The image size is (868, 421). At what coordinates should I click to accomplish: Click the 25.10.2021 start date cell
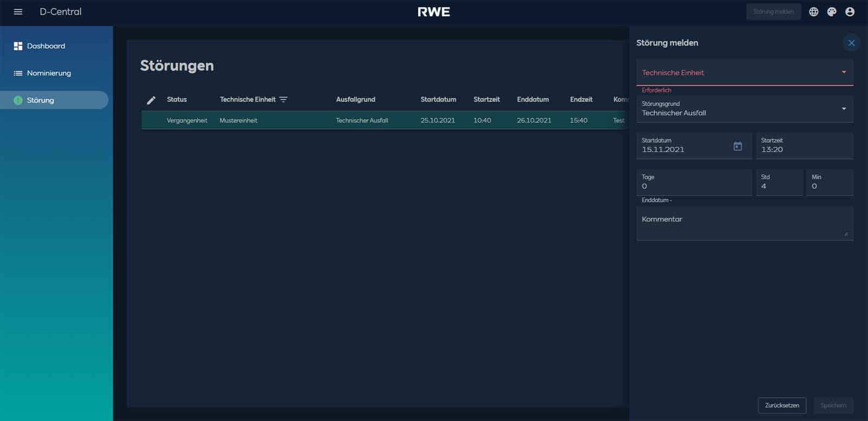[x=438, y=120]
